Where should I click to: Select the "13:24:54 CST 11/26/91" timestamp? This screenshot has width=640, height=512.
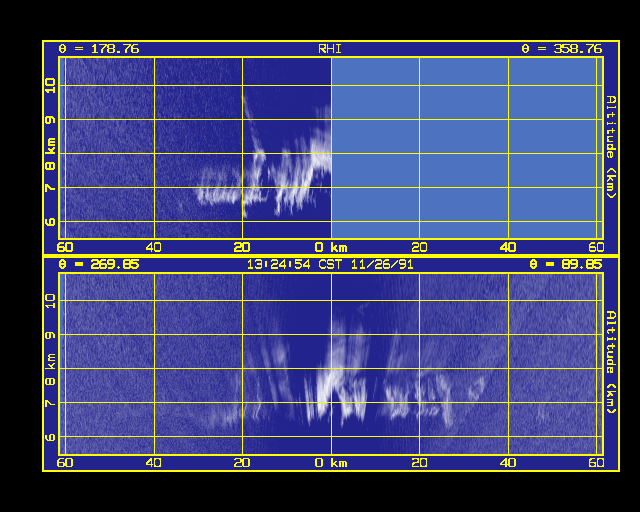pyautogui.click(x=330, y=265)
